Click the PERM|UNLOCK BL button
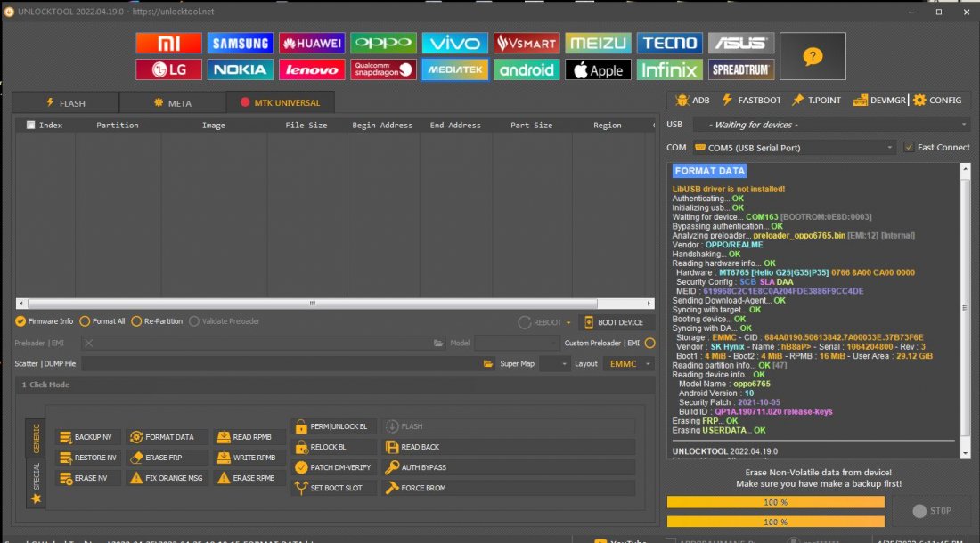Viewport: 980px width, 543px height. coord(333,426)
